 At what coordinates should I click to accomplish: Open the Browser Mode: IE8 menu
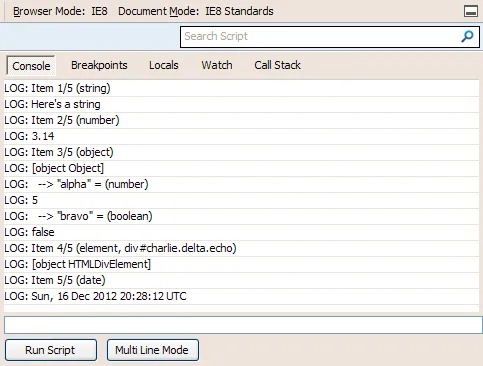[x=60, y=11]
